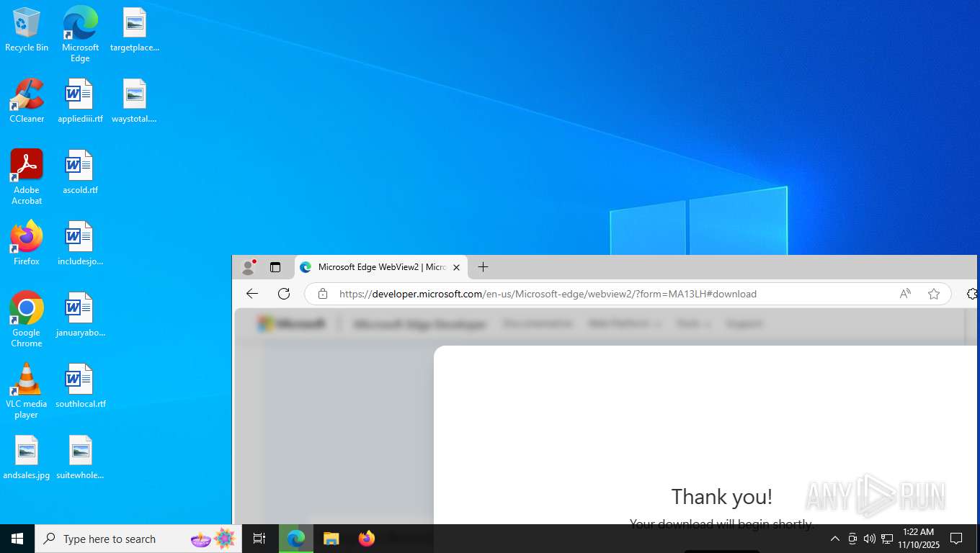Launch Firefox from desktop shortcut
980x553 pixels.
click(x=27, y=243)
